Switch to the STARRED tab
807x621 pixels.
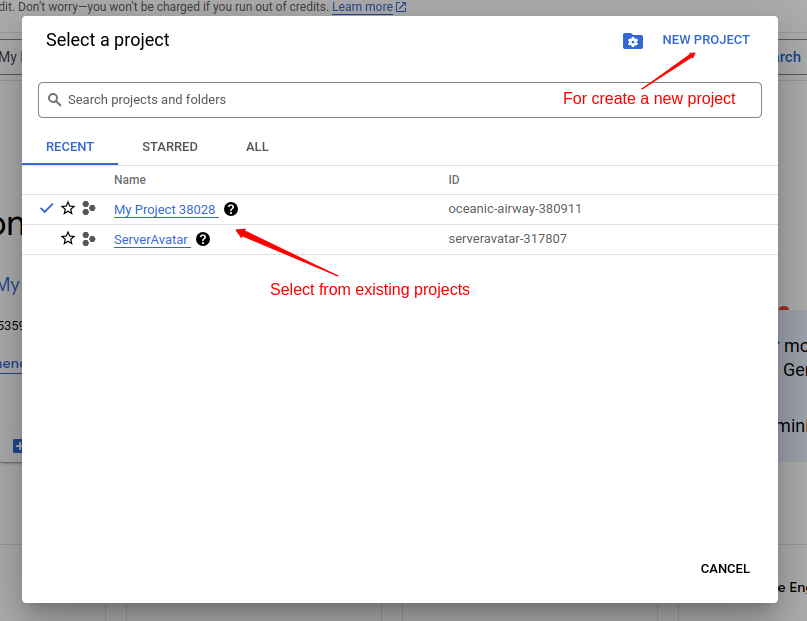click(169, 146)
